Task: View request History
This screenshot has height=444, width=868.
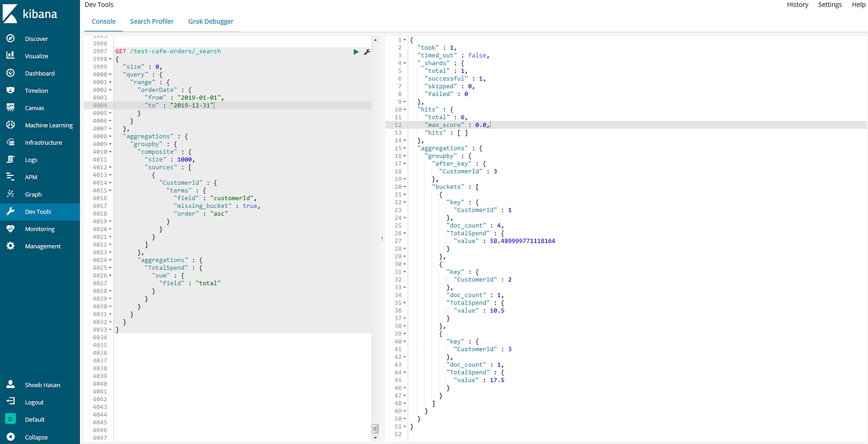Action: click(797, 4)
